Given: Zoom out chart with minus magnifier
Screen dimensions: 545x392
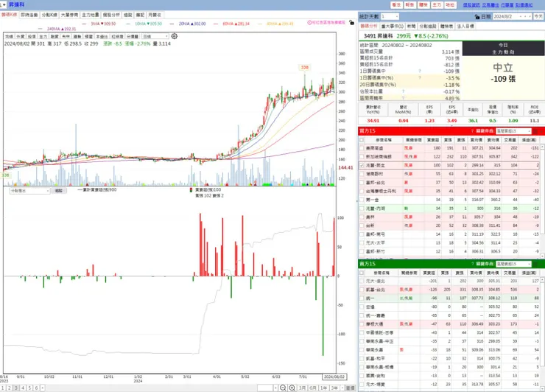Looking at the screenshot, I should point(283,388).
